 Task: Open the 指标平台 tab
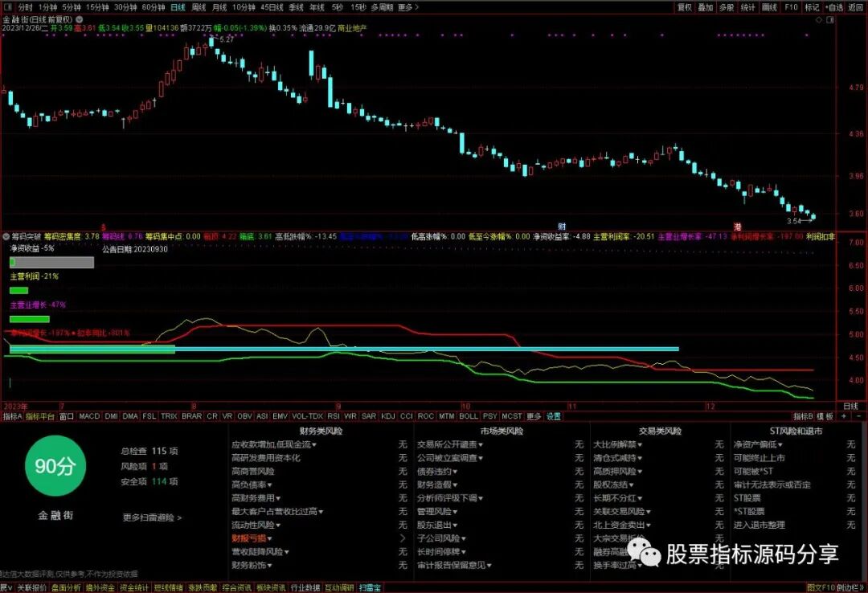[40, 416]
